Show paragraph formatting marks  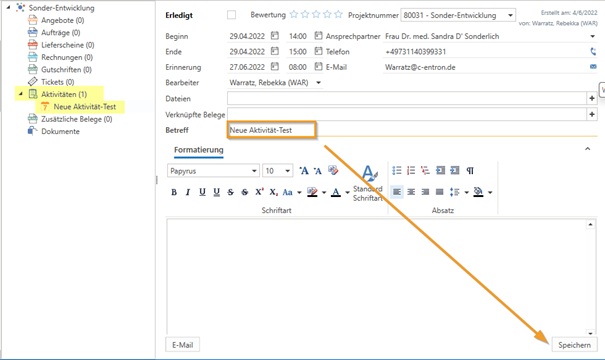click(470, 171)
